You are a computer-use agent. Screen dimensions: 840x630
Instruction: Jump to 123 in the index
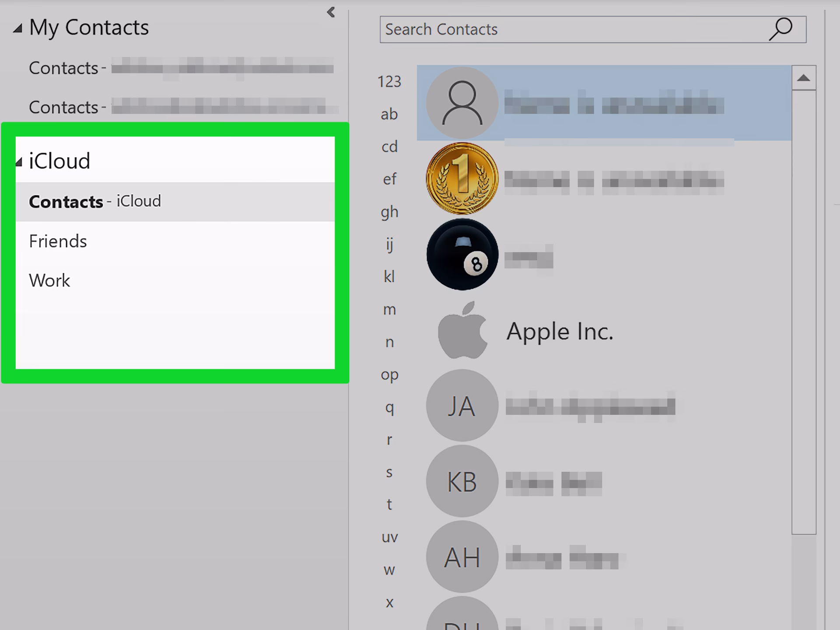click(389, 82)
